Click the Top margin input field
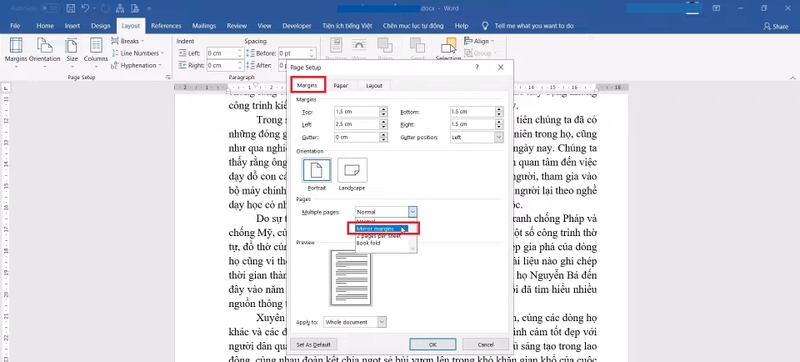 click(x=356, y=112)
